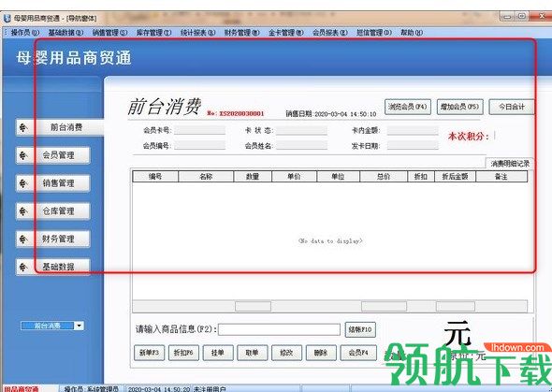
Task: Open the 操作员 menu
Action: click(x=25, y=33)
